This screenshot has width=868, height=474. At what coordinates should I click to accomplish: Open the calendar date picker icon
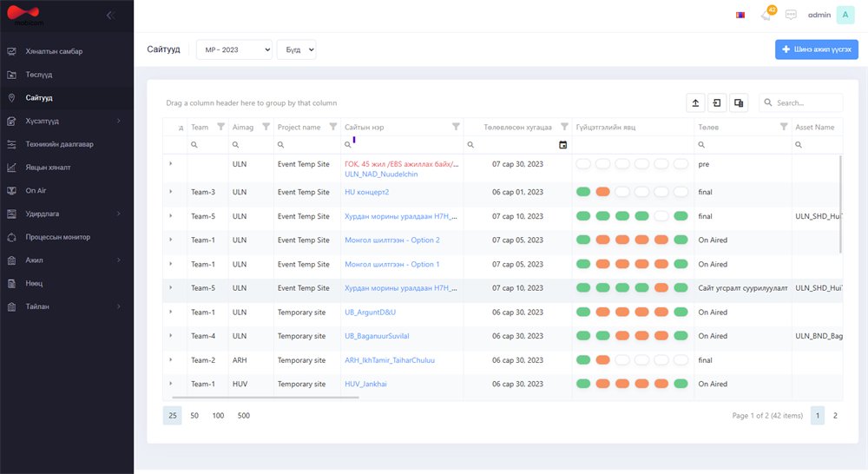click(x=563, y=144)
